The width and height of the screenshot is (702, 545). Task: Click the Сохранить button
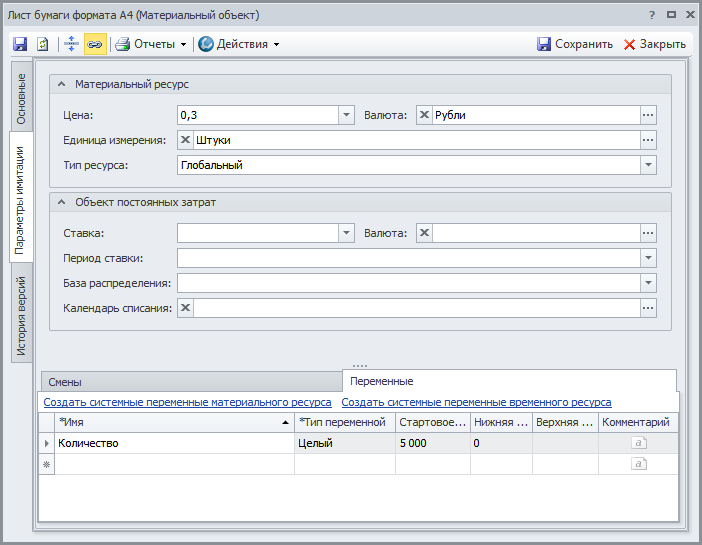[x=575, y=44]
